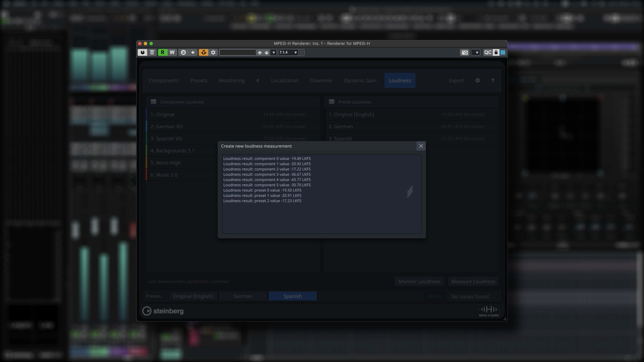Viewport: 644px width, 362px height.
Task: Close the loudness measurement dialog
Action: [x=421, y=146]
